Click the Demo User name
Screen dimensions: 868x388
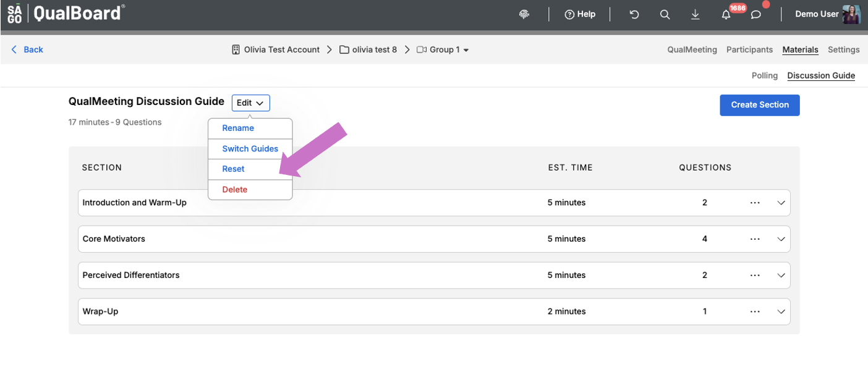tap(817, 14)
